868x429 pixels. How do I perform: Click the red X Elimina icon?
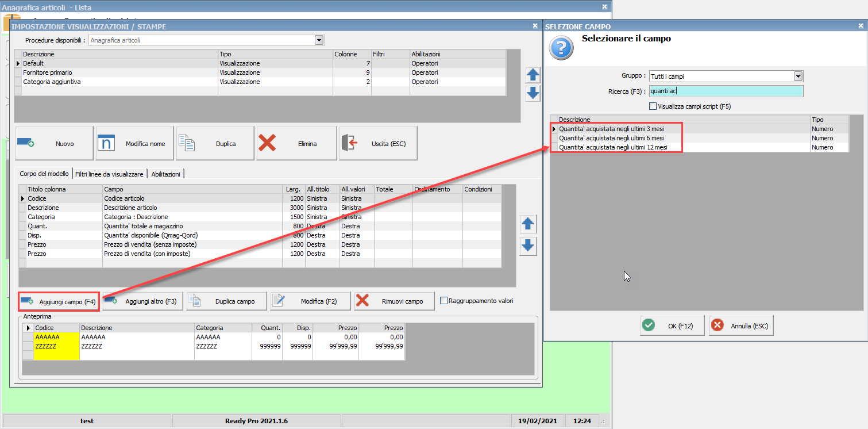point(267,143)
